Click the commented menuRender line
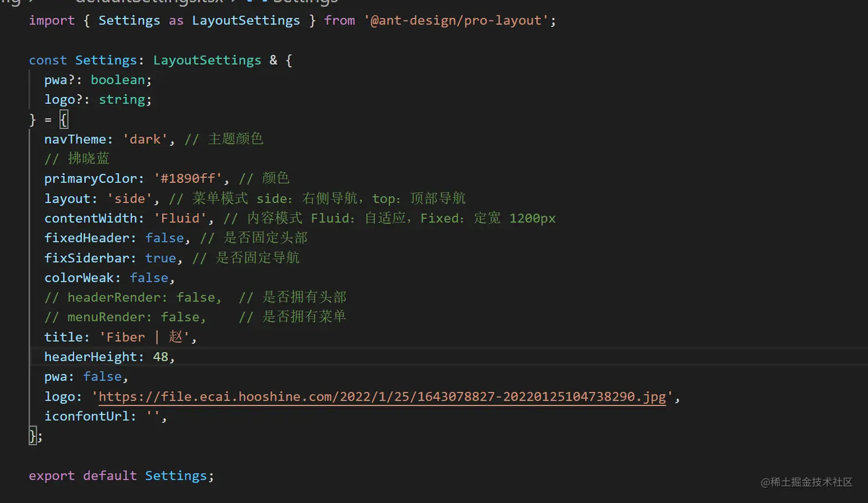Screen dimensions: 868x503 [x=195, y=317]
